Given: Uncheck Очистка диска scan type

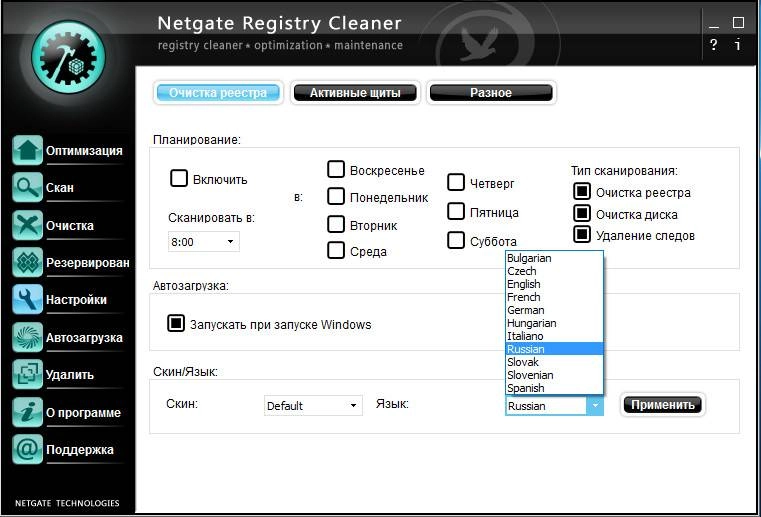Looking at the screenshot, I should pos(582,213).
